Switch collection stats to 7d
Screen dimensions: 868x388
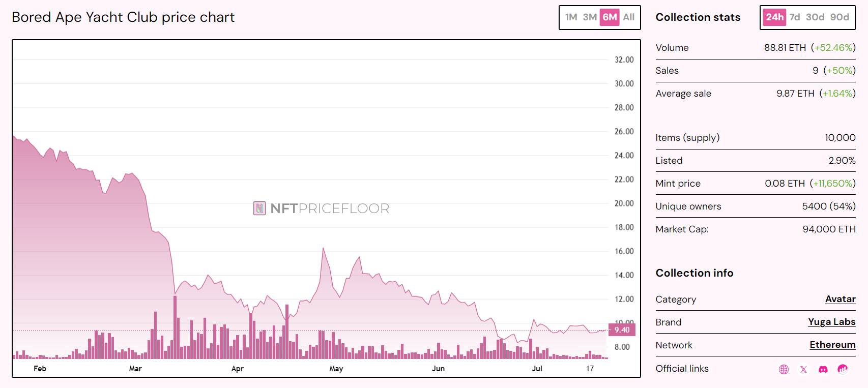pyautogui.click(x=795, y=17)
